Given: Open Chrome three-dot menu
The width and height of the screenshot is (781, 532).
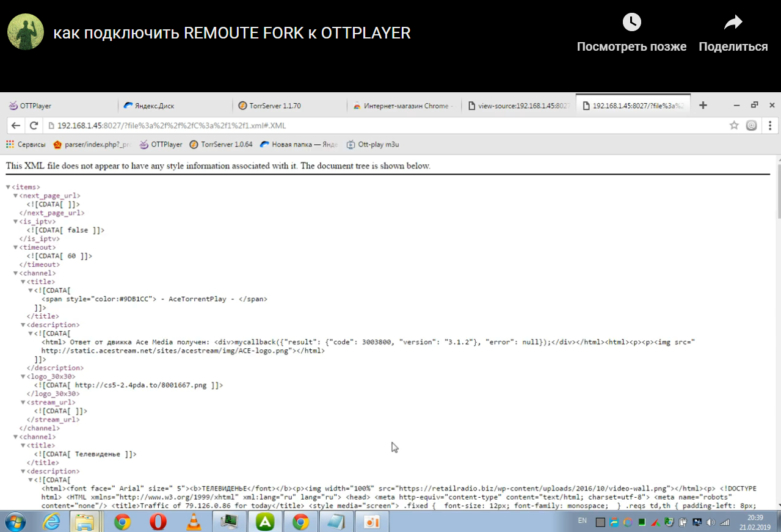Looking at the screenshot, I should (x=769, y=126).
